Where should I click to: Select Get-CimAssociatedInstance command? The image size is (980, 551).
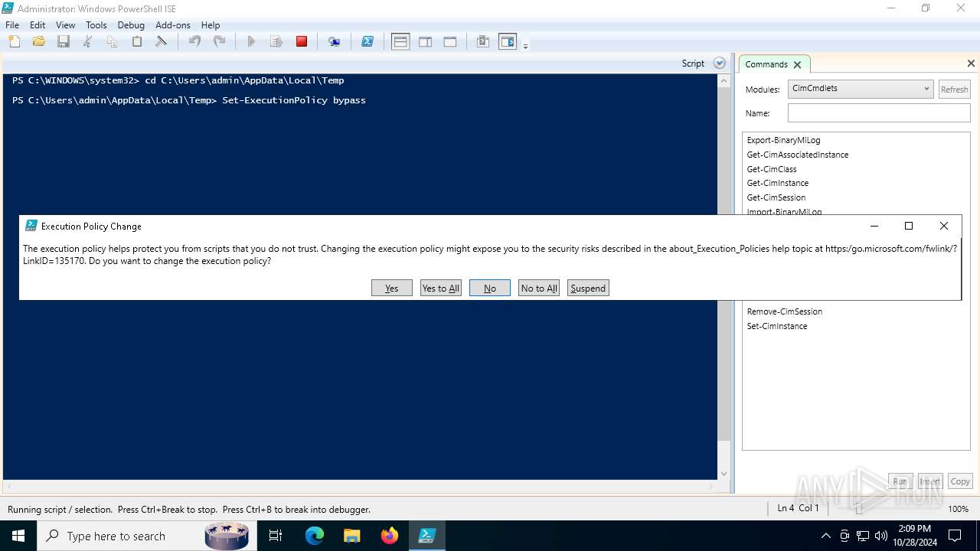[x=798, y=155]
